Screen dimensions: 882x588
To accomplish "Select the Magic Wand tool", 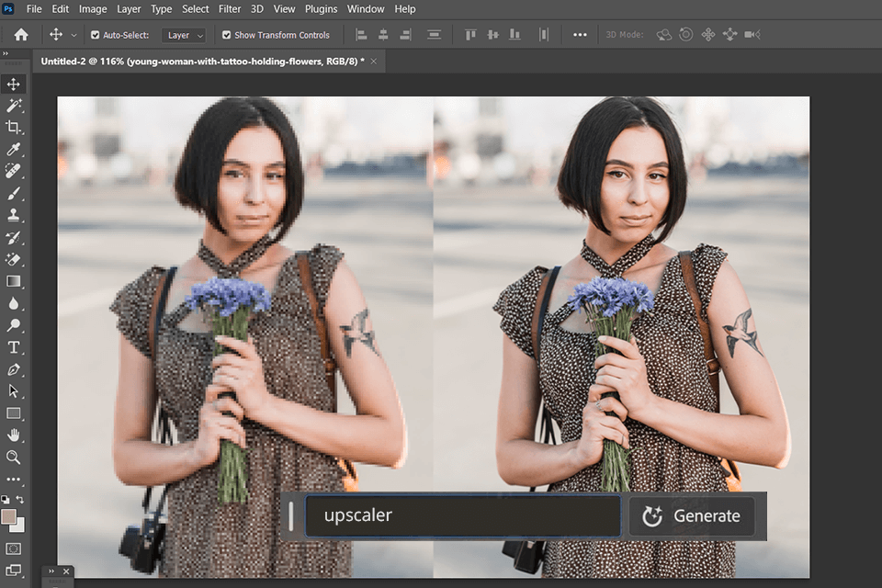I will 14,106.
